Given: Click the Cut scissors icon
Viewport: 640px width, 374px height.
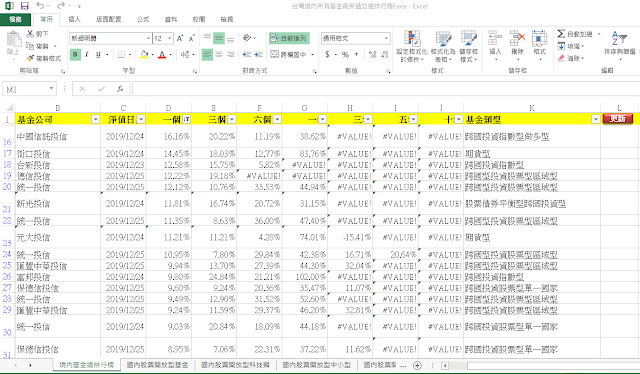Looking at the screenshot, I should [30, 34].
